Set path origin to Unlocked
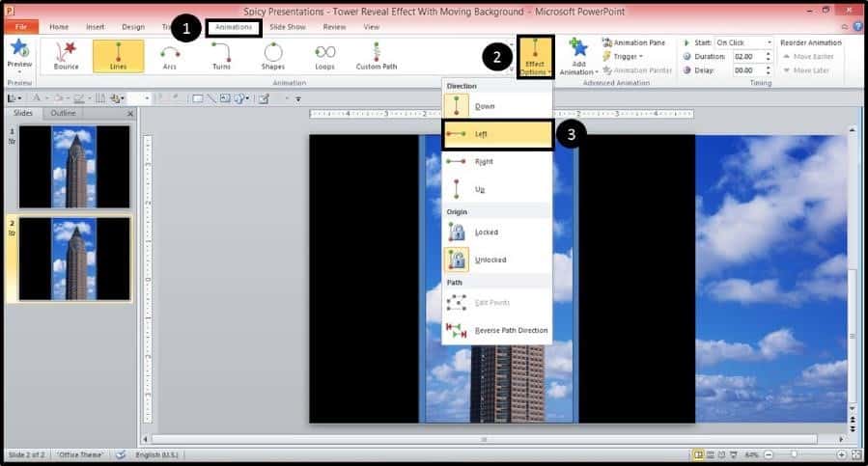Viewport: 868px width, 466px height. coord(497,260)
